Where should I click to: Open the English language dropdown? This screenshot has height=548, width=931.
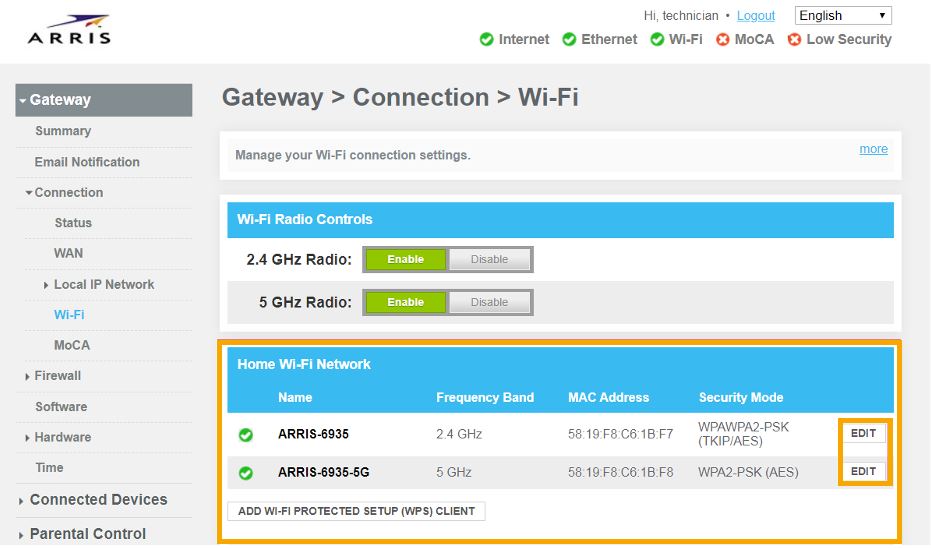[x=843, y=15]
